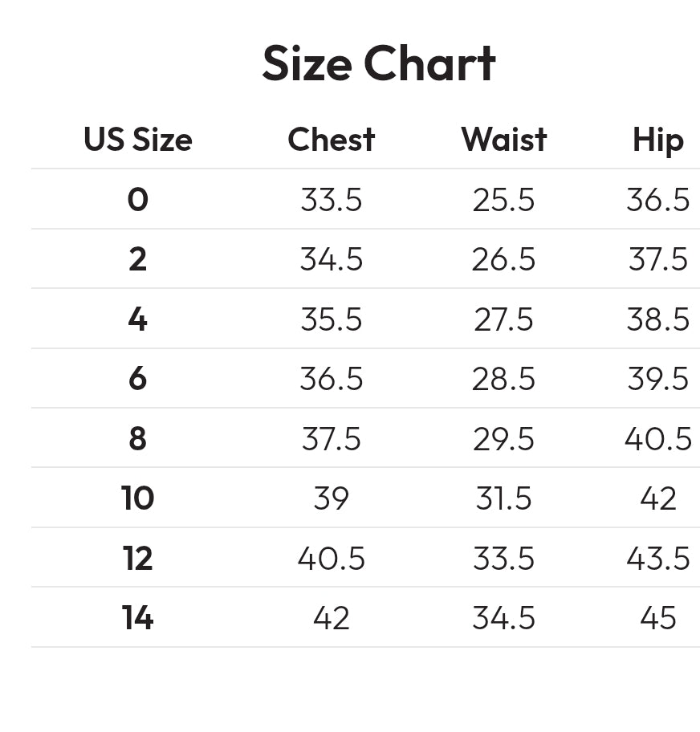Select US size 10 row label

(138, 498)
